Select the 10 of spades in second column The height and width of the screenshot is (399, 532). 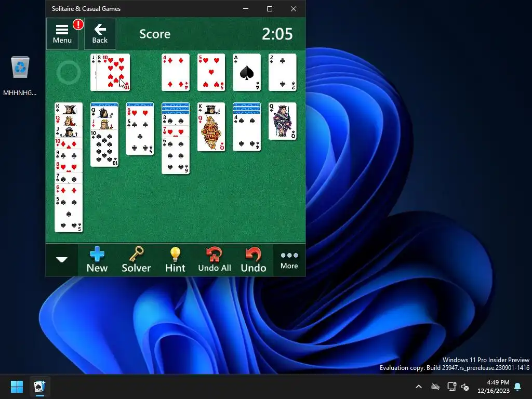tap(104, 148)
